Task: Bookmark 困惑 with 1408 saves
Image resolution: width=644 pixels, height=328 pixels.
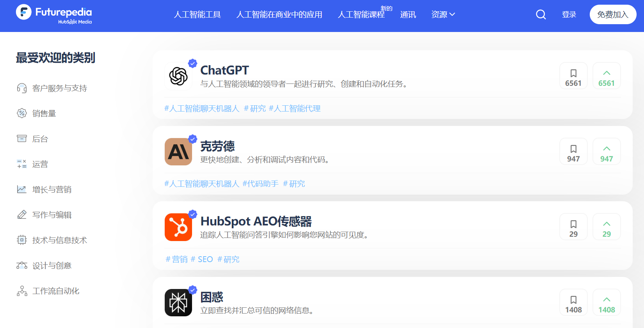Action: click(x=573, y=303)
